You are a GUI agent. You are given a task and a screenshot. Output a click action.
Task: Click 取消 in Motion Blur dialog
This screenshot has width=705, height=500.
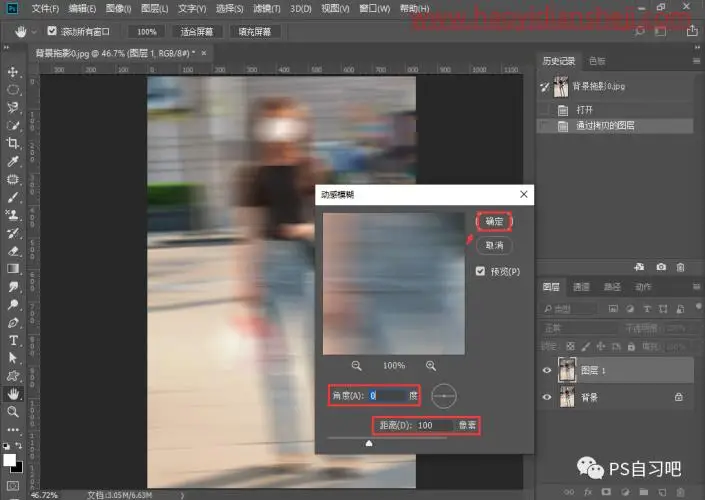point(494,246)
